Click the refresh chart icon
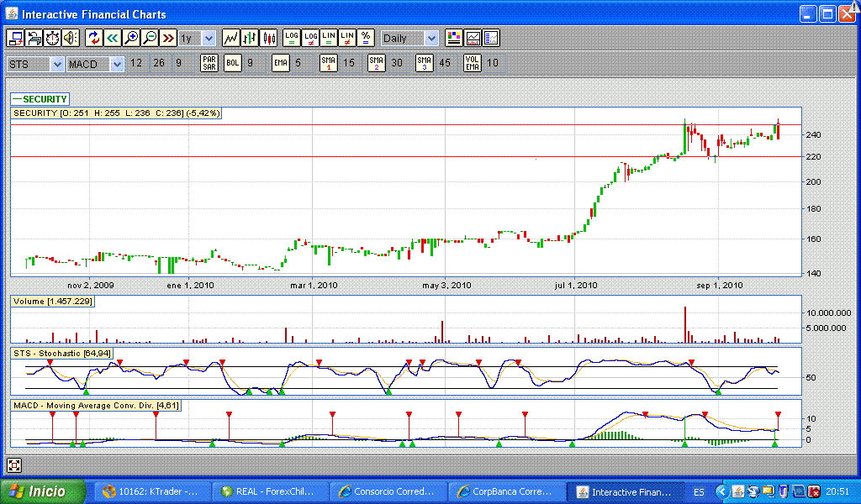 tap(93, 38)
